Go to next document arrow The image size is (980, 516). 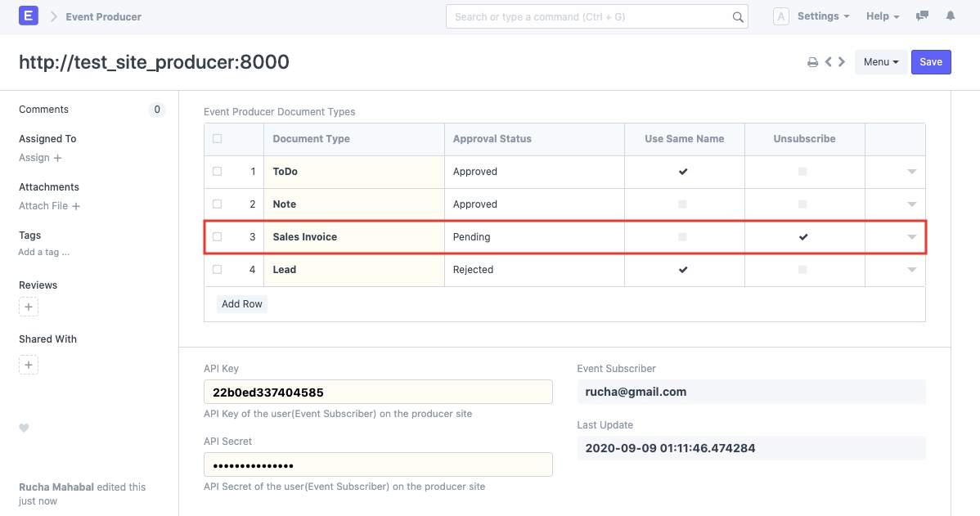(842, 62)
